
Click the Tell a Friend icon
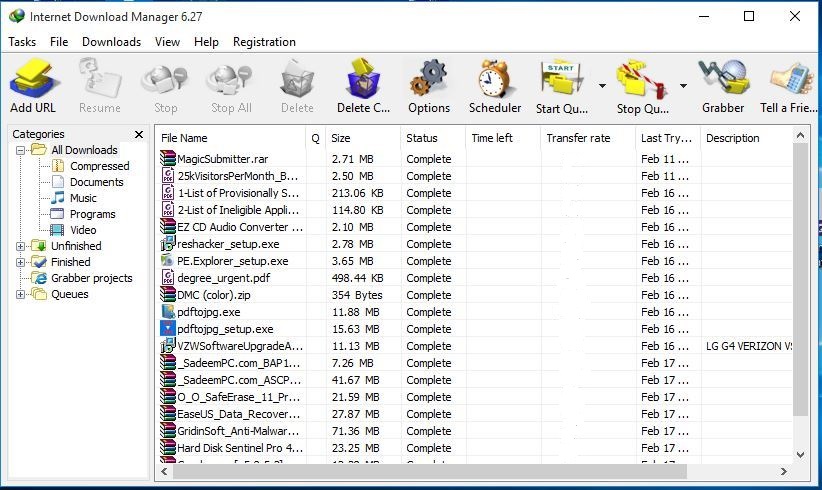[792, 79]
